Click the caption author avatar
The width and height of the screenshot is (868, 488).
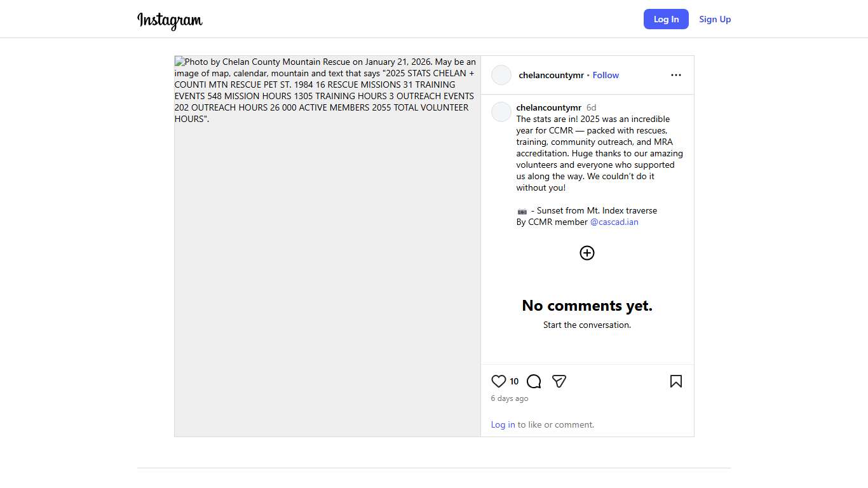pos(501,112)
